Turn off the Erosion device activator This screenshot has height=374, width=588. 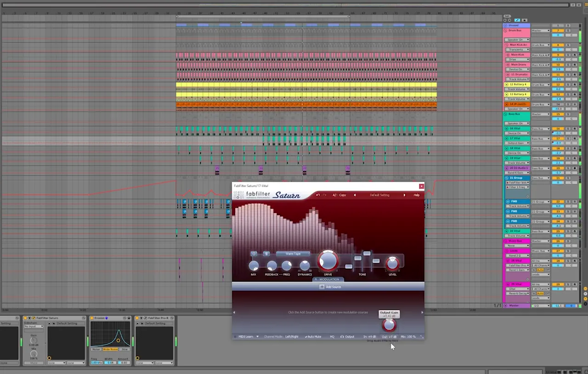coord(91,318)
